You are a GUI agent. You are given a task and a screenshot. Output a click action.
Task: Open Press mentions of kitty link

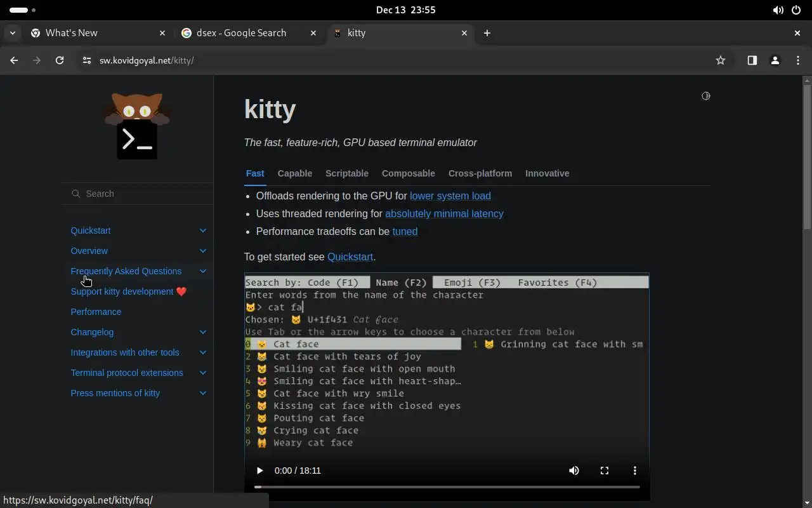(x=115, y=393)
